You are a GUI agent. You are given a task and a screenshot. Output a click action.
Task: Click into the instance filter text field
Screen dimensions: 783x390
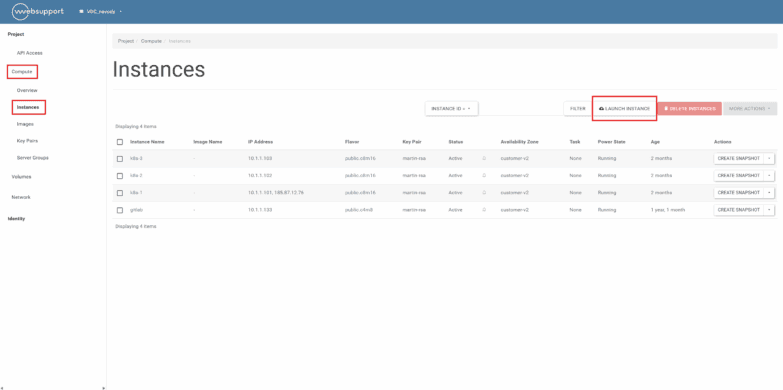click(x=521, y=108)
